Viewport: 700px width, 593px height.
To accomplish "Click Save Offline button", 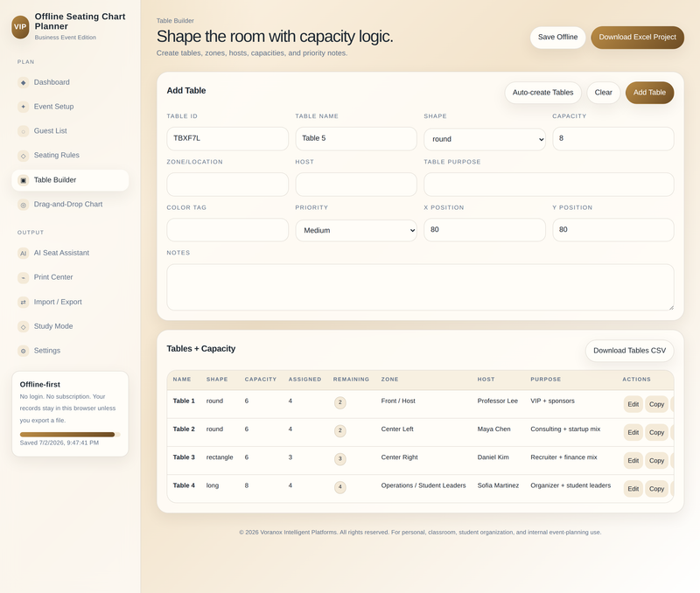I will click(x=557, y=38).
